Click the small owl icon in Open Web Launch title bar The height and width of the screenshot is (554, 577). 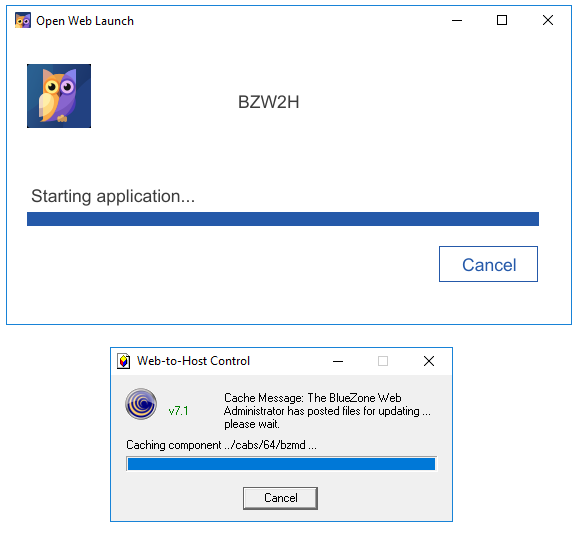coord(23,21)
